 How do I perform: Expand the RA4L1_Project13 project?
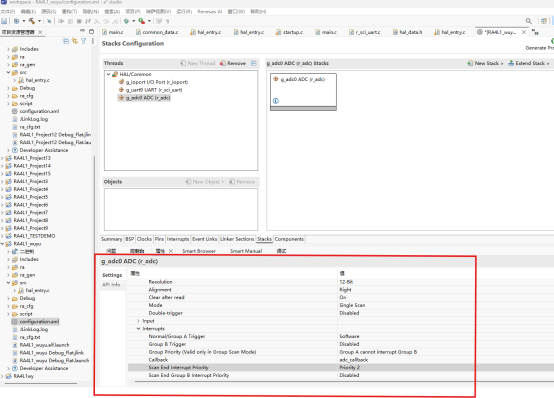(2, 158)
